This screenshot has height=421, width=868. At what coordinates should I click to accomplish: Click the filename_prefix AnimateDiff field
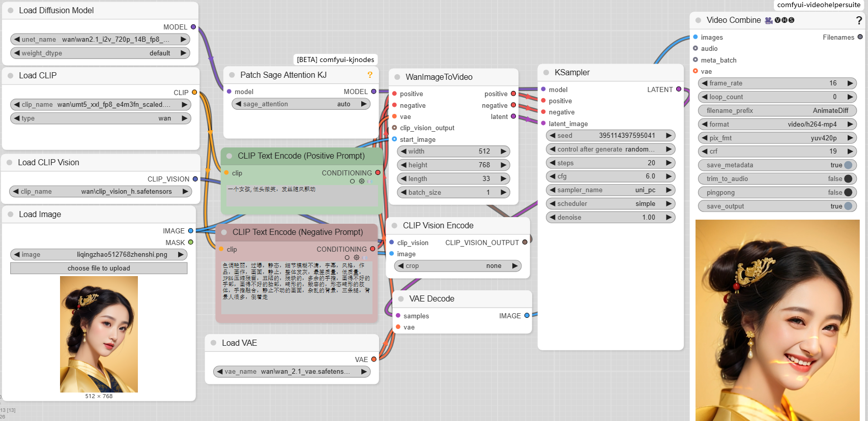coord(777,110)
